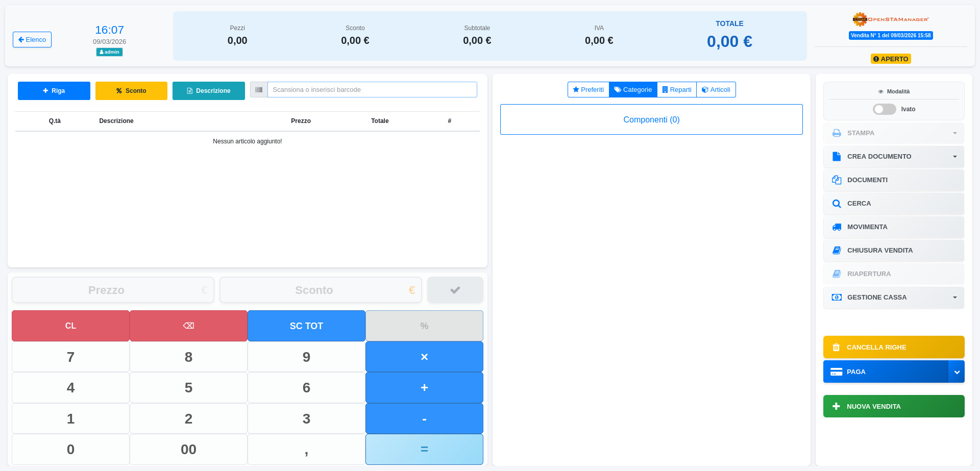Click the confirm checkmark button

pyautogui.click(x=455, y=290)
